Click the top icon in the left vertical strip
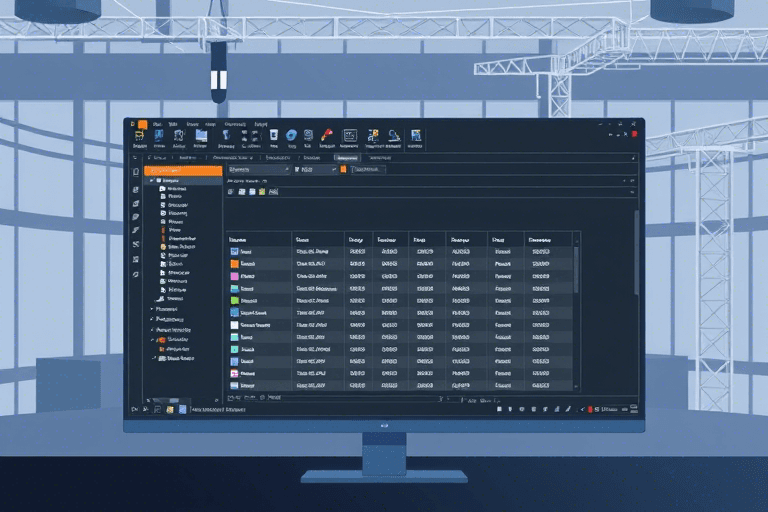The height and width of the screenshot is (512, 768). pyautogui.click(x=135, y=172)
